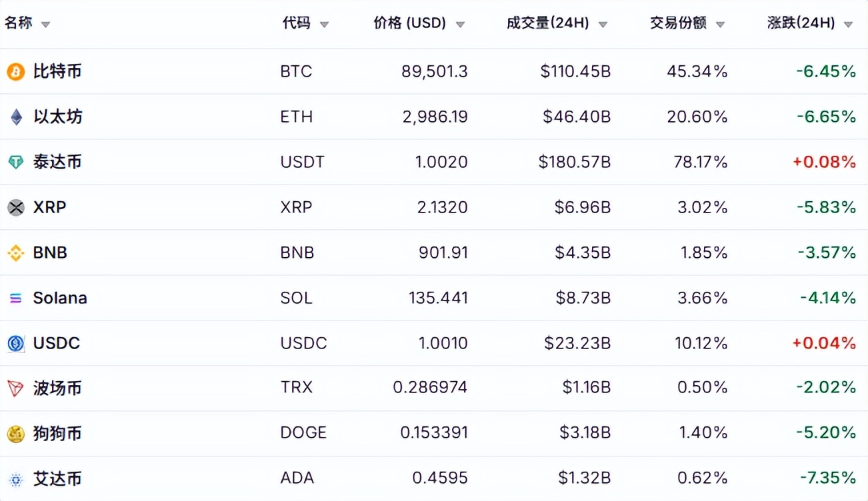Click the ADA ticker code cell

297,478
